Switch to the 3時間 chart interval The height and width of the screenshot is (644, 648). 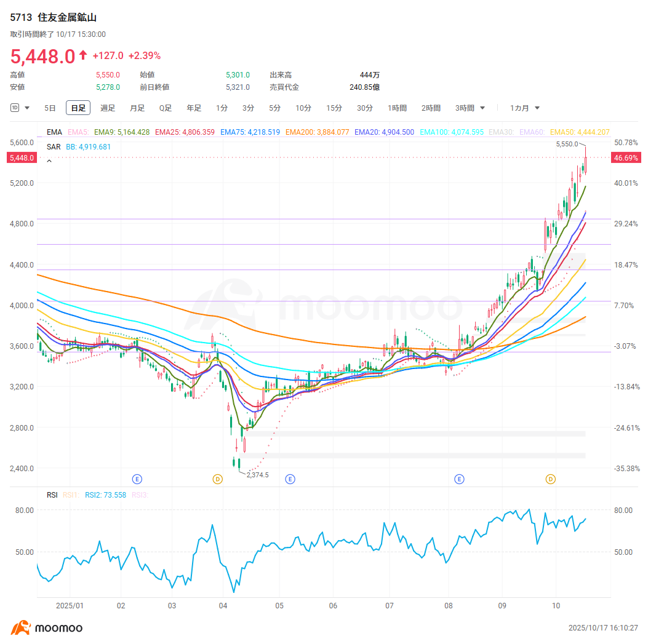[465, 108]
